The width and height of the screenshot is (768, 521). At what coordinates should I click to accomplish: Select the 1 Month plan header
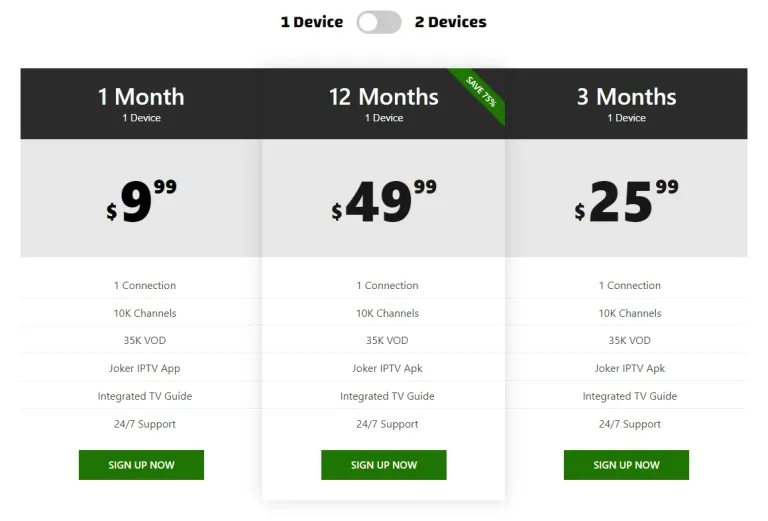(141, 103)
